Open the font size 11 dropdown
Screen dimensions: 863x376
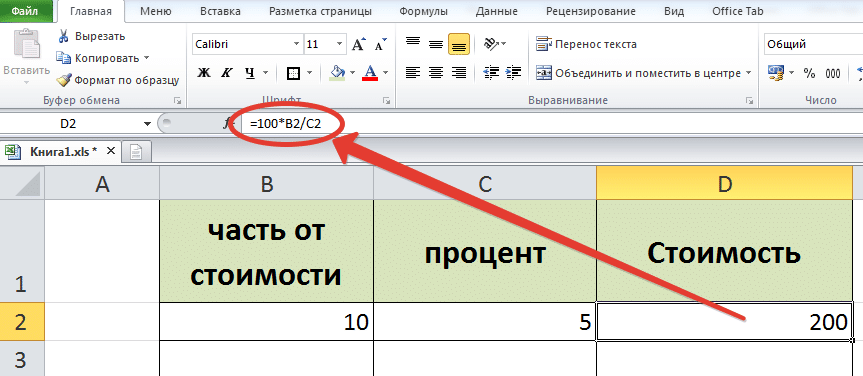pos(340,45)
